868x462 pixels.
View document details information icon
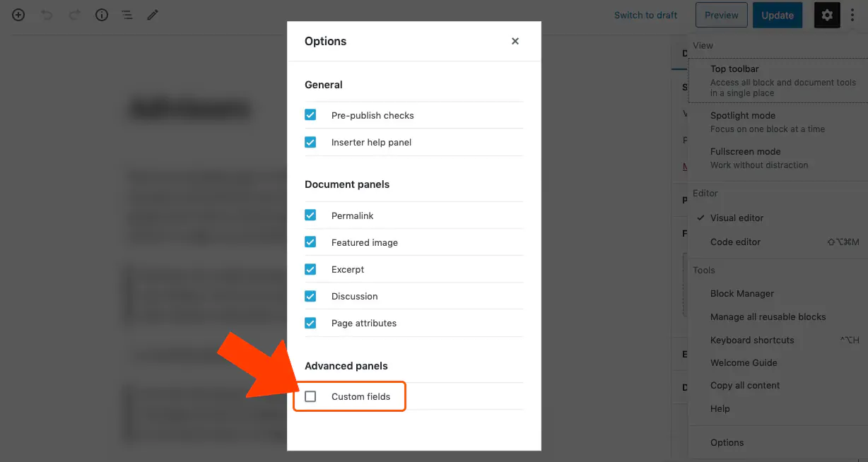(101, 15)
